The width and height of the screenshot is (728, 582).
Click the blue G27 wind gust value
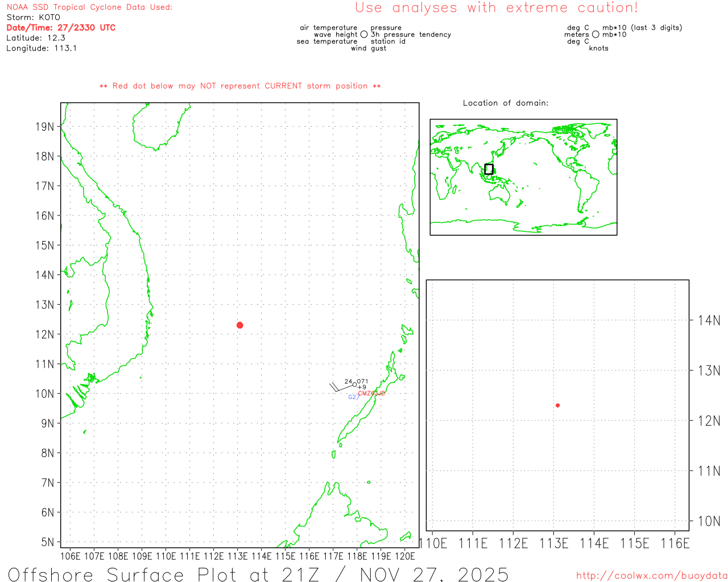(x=353, y=397)
